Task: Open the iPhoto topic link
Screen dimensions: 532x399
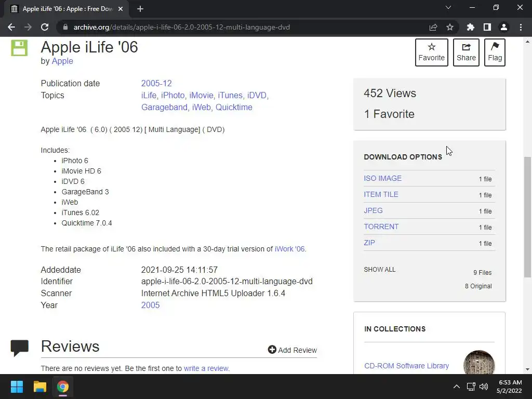Action: (x=172, y=96)
